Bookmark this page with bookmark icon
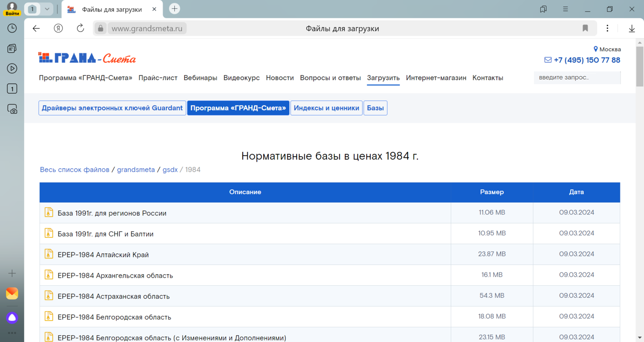This screenshot has width=644, height=342. point(585,28)
